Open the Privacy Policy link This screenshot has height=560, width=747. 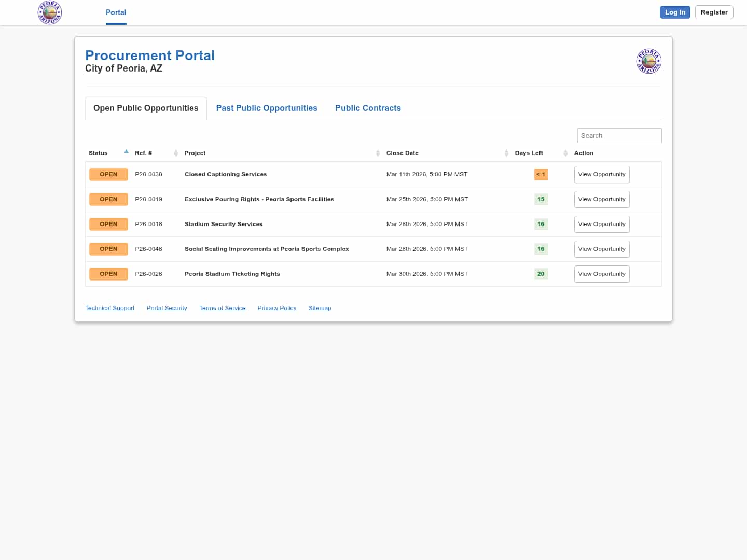pyautogui.click(x=276, y=308)
